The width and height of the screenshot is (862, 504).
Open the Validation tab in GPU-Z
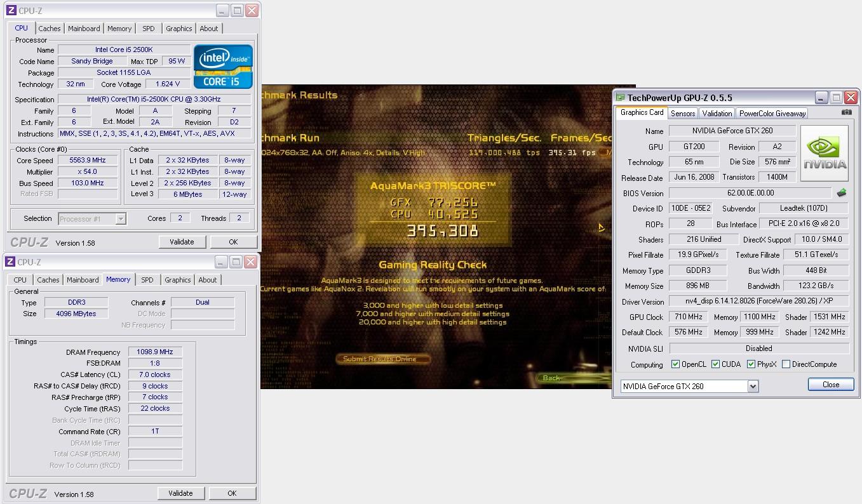(x=717, y=114)
